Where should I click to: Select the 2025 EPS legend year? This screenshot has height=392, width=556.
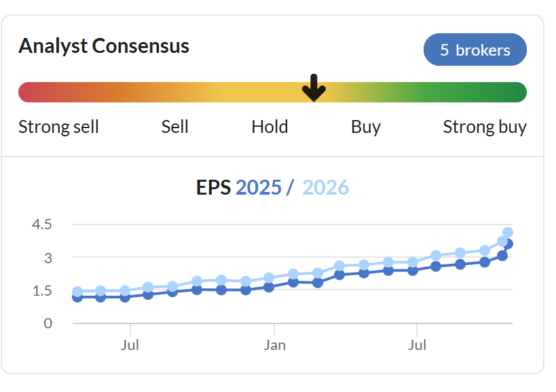pos(258,187)
